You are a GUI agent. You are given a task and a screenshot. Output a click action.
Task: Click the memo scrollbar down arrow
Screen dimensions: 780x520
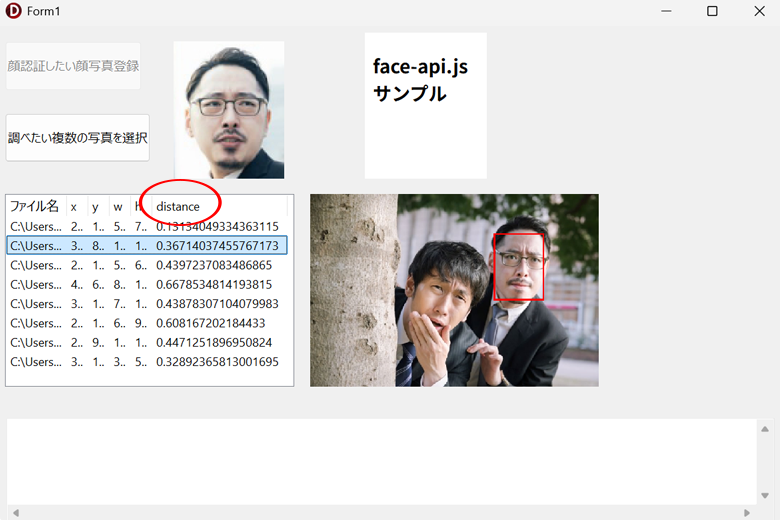point(765,496)
